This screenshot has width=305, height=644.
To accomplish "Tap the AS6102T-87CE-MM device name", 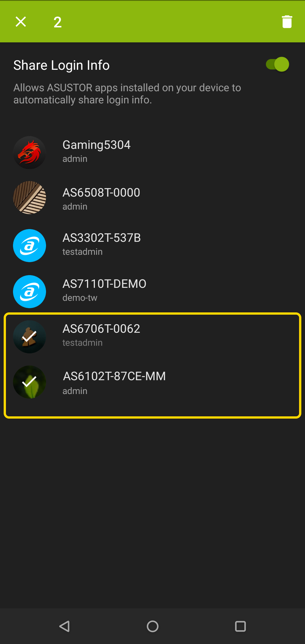I will point(114,376).
